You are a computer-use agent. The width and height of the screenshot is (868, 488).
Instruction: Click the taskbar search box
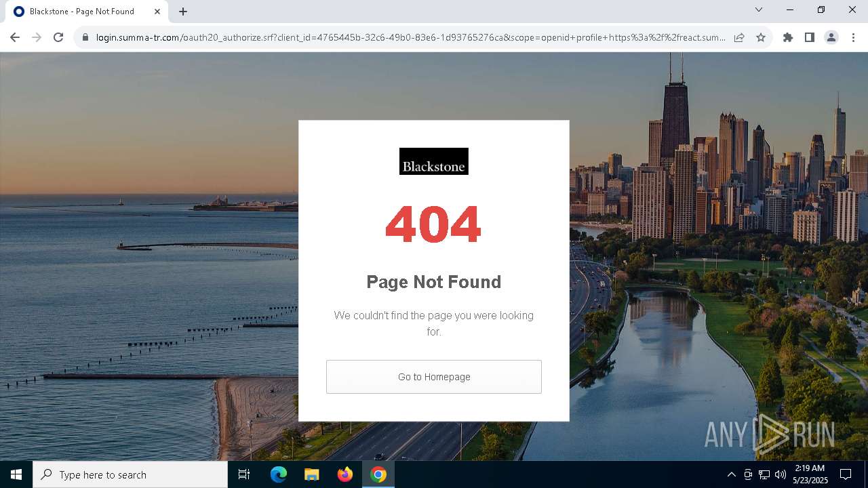(x=130, y=474)
